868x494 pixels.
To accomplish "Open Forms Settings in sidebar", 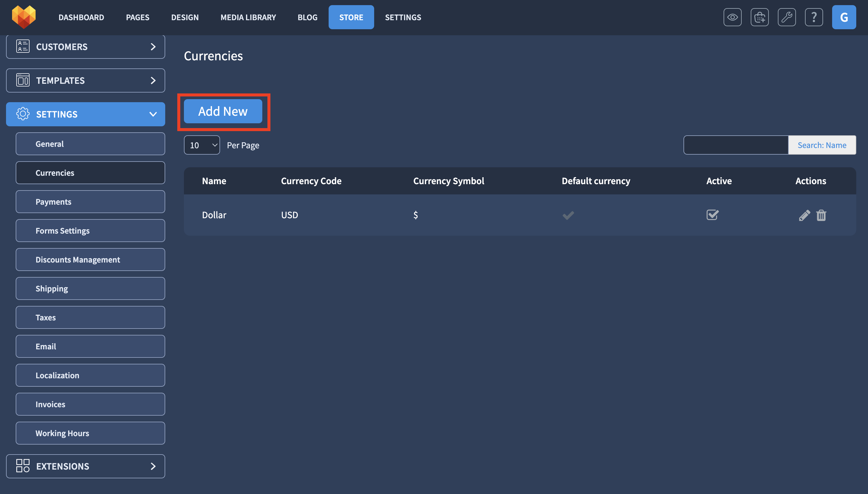I will tap(90, 231).
